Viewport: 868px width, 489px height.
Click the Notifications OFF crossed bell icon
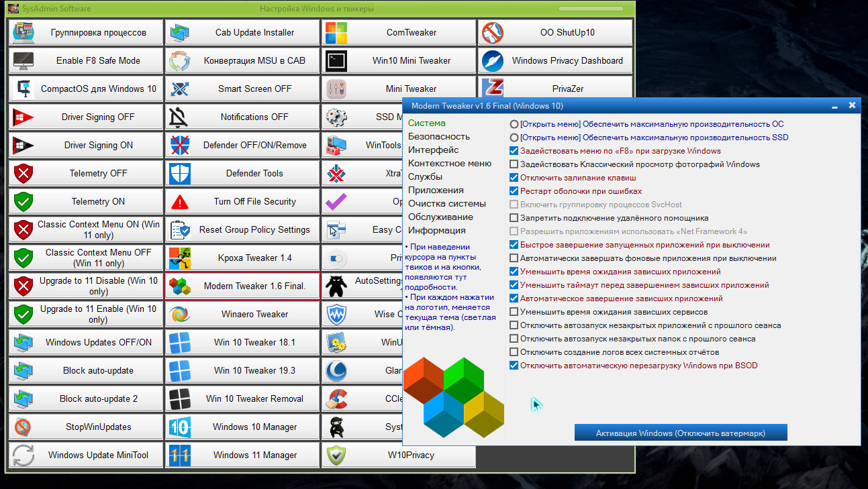[x=180, y=117]
